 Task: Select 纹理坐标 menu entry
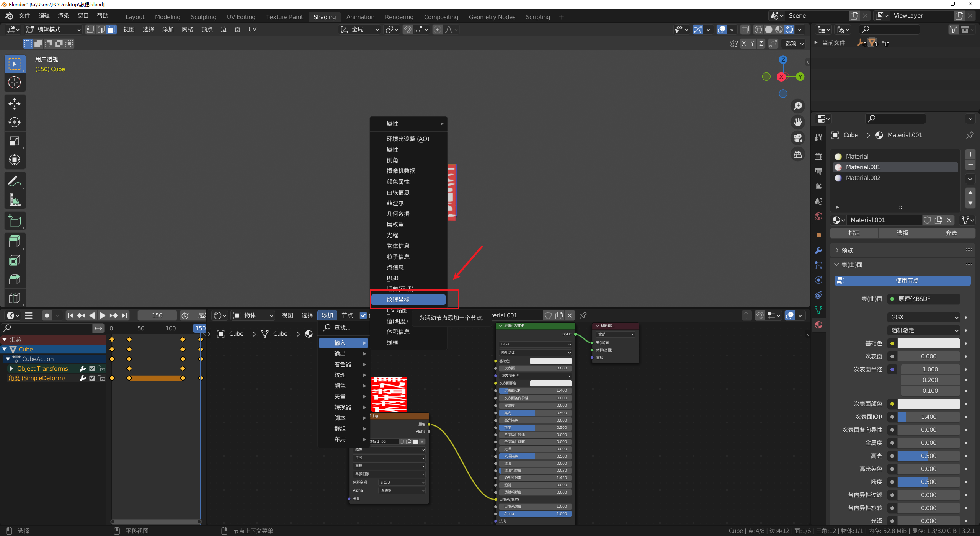[x=408, y=299]
